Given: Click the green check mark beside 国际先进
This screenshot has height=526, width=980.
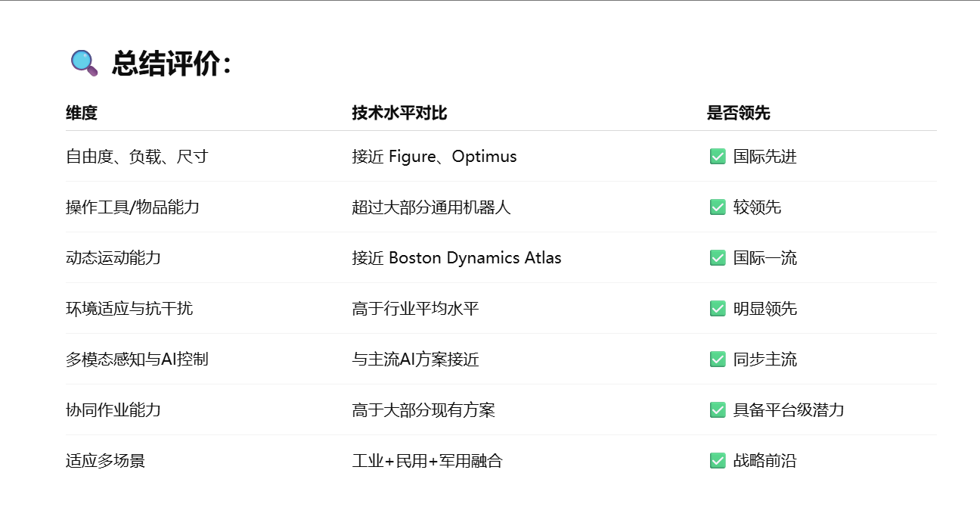Looking at the screenshot, I should (718, 157).
